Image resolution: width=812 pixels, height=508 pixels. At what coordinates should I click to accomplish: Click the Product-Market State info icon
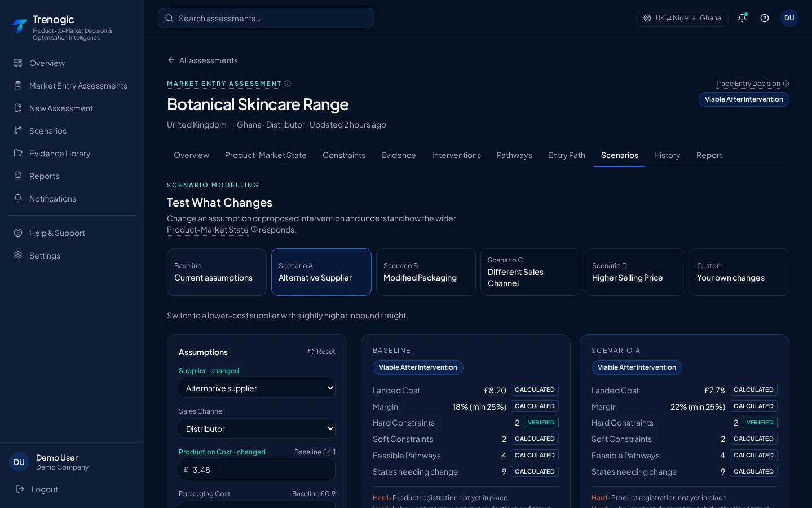click(x=254, y=229)
